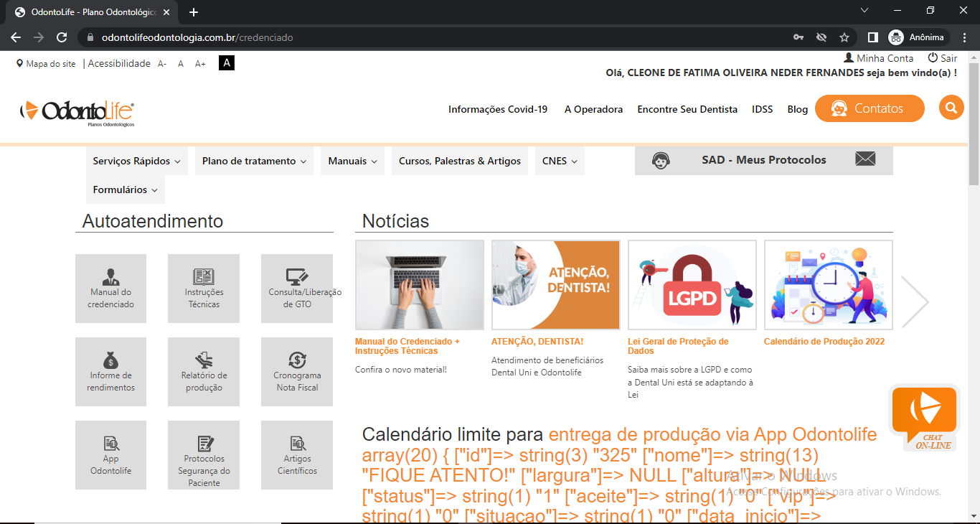Click the laptop keyboard news thumbnail

pyautogui.click(x=420, y=285)
